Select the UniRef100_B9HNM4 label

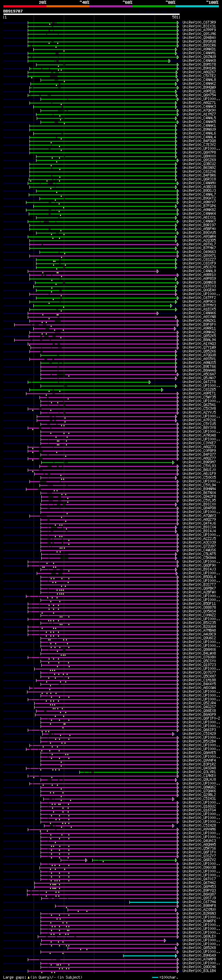tap(199, 489)
